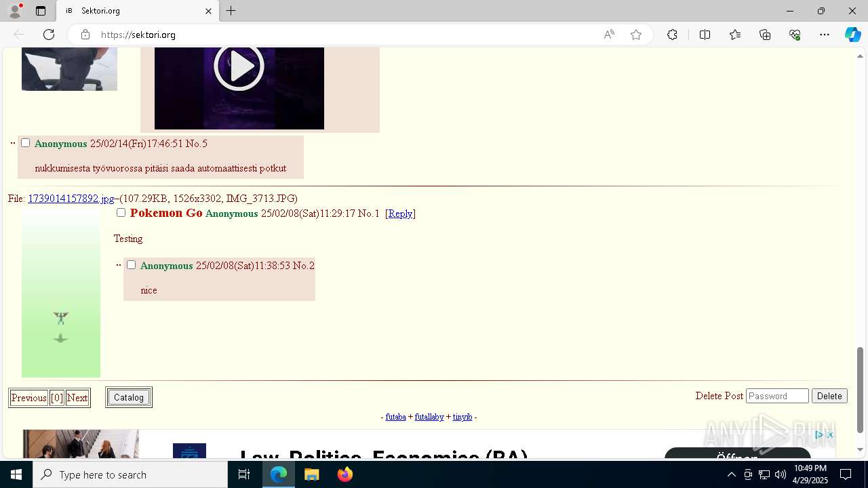Open Windows Start menu

16,474
